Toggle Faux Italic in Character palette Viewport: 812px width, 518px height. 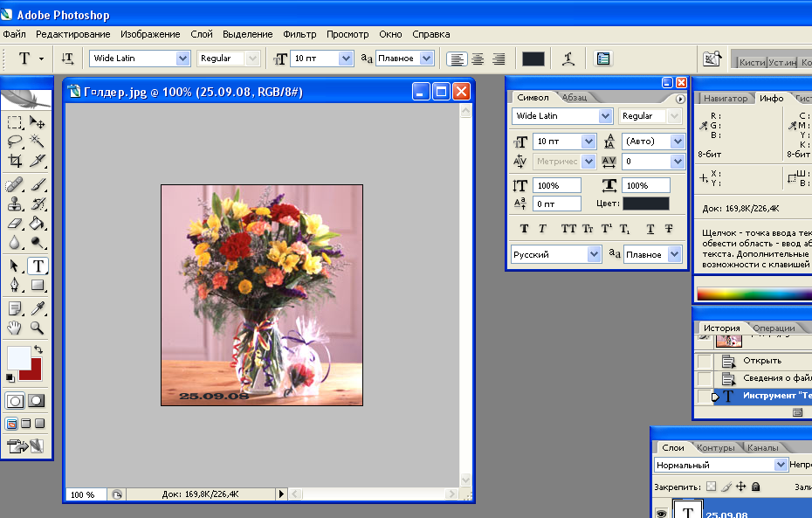(542, 229)
